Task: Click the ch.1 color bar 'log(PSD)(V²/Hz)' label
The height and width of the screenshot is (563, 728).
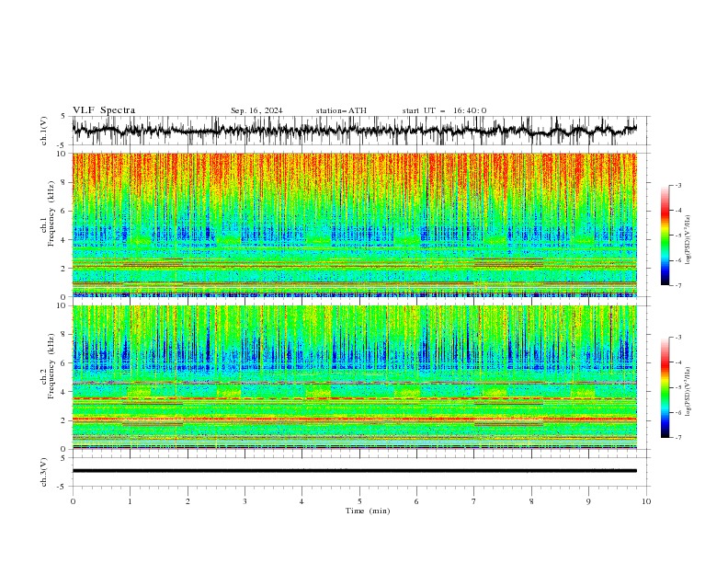Action: pos(689,240)
